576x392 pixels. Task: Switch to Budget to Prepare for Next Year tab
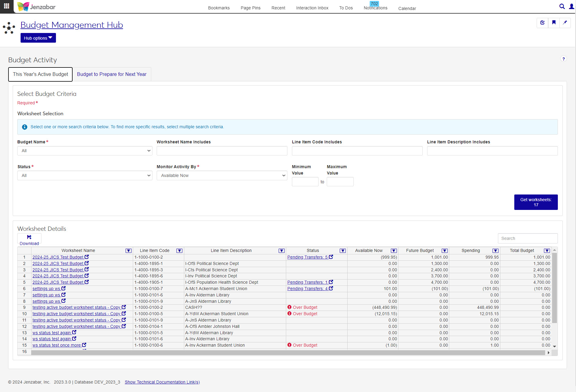pos(112,74)
